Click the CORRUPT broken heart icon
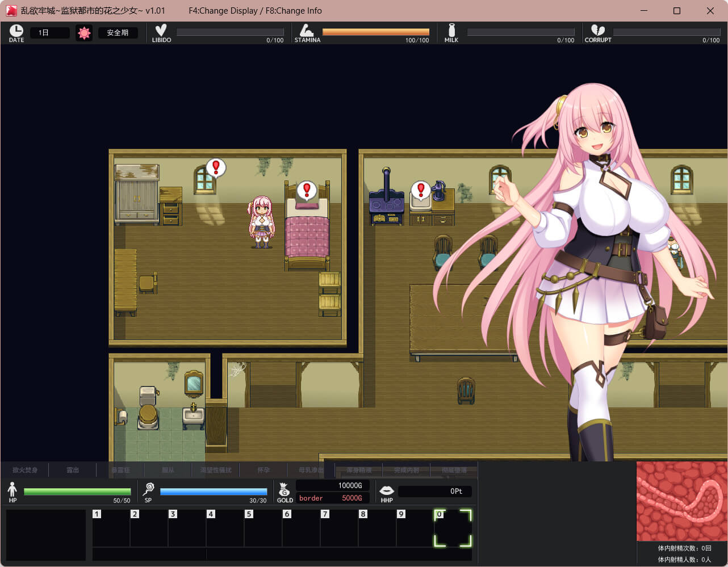This screenshot has height=567, width=728. click(597, 31)
